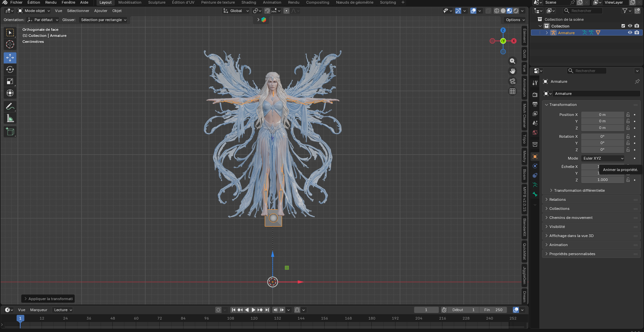Open Euler XYZ rotation mode dropdown
The width and height of the screenshot is (644, 332).
click(x=603, y=158)
